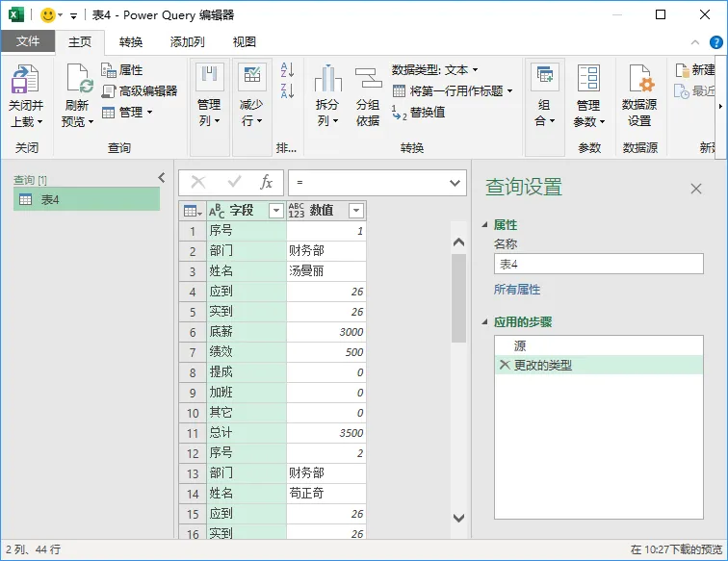
Task: Select the 更改的类型 applied step
Action: pos(598,365)
